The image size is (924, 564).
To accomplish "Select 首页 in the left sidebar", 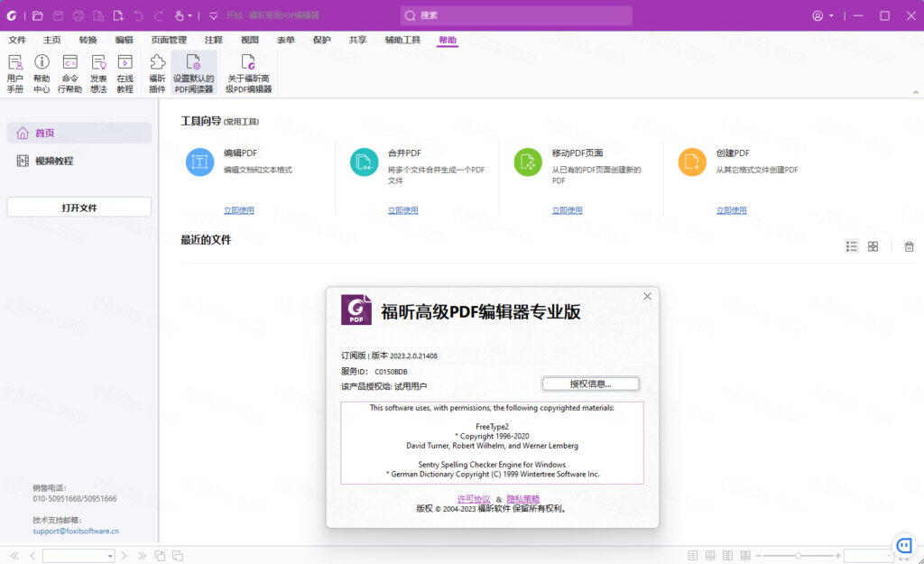I will point(79,133).
